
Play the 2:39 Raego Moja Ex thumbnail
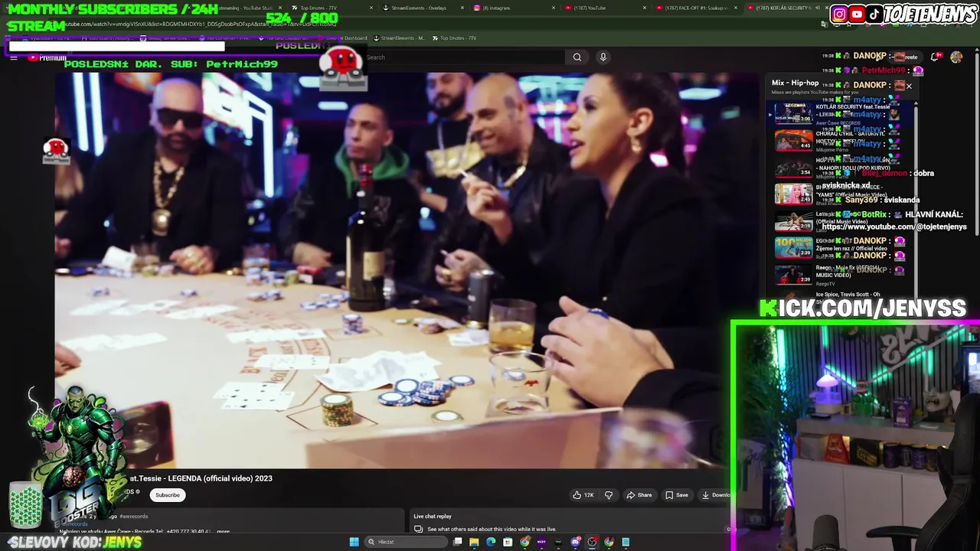click(x=793, y=274)
